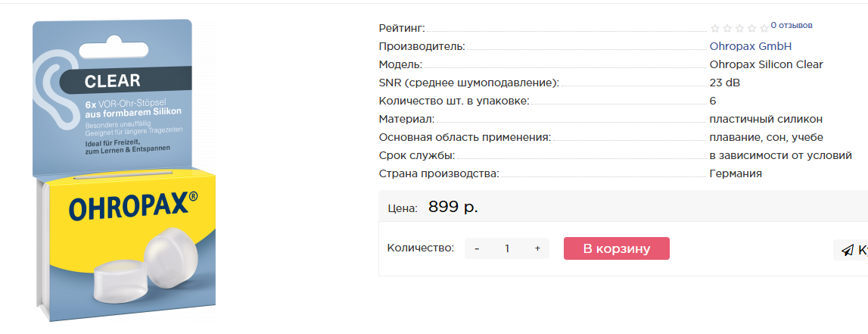Image resolution: width=868 pixels, height=334 pixels.
Task: Click the quantity input field
Action: (x=507, y=248)
